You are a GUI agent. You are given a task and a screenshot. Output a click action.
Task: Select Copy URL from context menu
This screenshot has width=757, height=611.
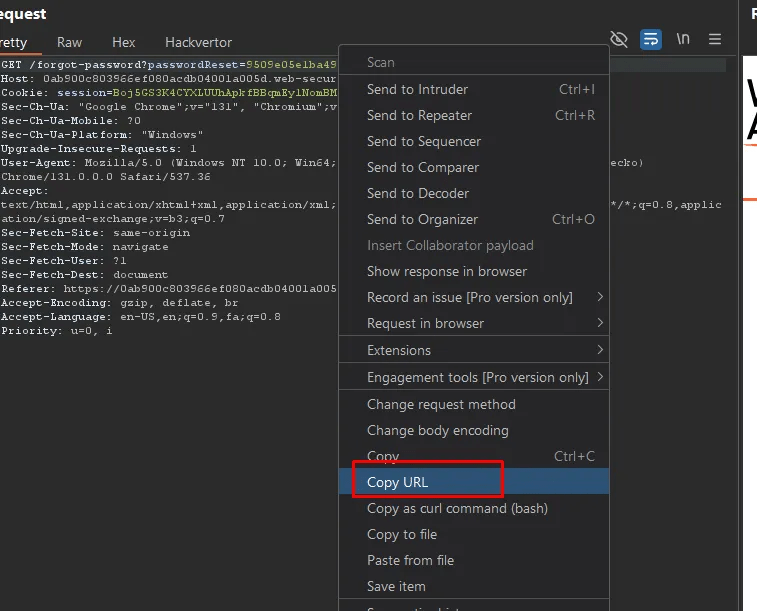tap(397, 482)
